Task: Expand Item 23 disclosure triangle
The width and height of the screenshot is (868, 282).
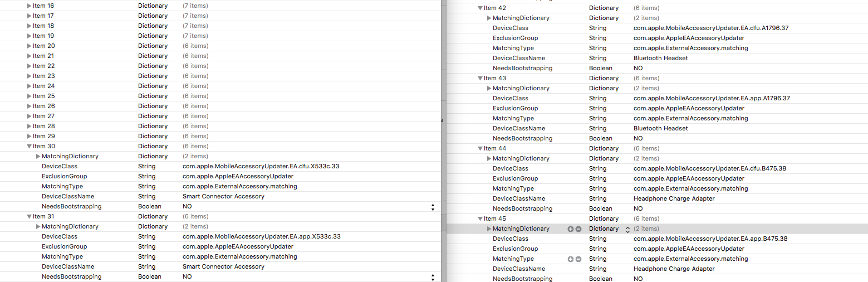Action: point(30,76)
